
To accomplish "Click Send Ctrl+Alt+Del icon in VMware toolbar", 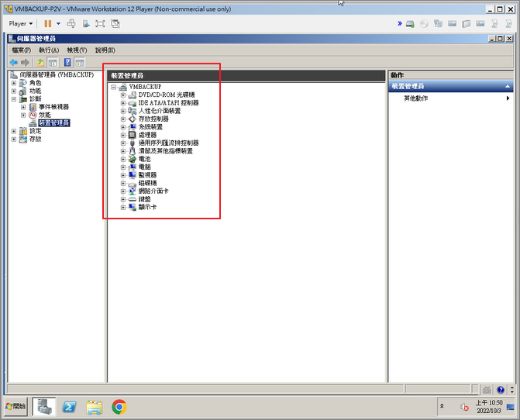I will click(x=71, y=23).
